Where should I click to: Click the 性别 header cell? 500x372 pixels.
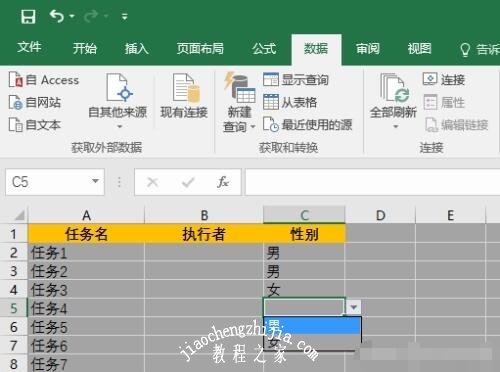pos(304,234)
